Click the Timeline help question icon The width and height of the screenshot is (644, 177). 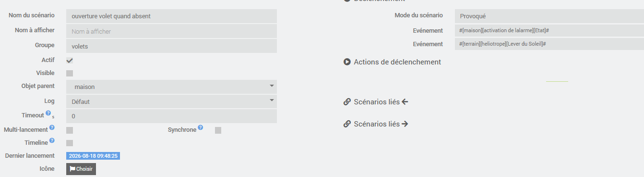[52, 141]
